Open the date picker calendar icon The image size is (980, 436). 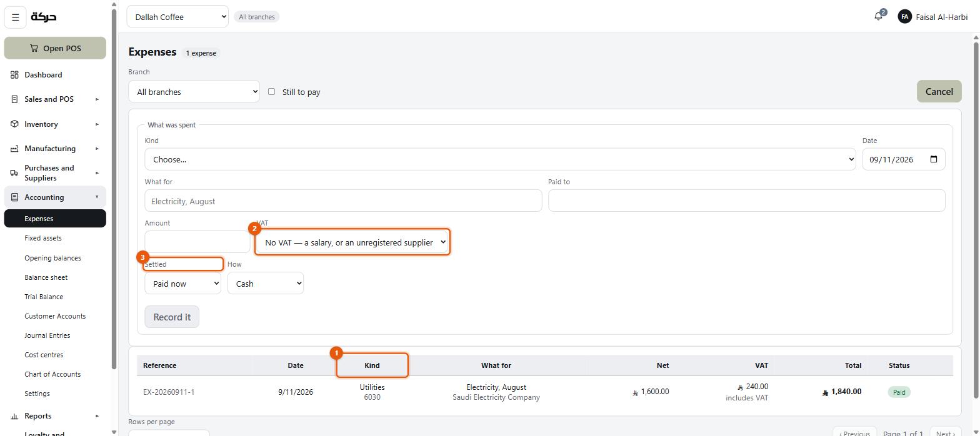[x=934, y=159]
